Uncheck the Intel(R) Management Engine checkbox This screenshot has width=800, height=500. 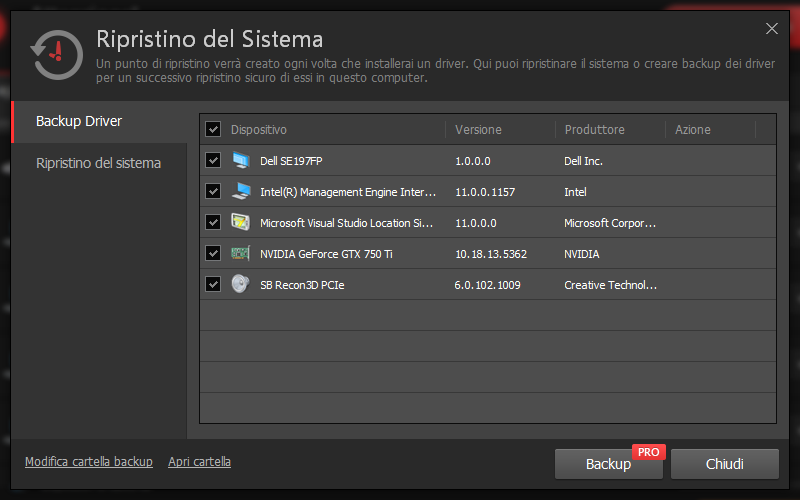coord(213,191)
